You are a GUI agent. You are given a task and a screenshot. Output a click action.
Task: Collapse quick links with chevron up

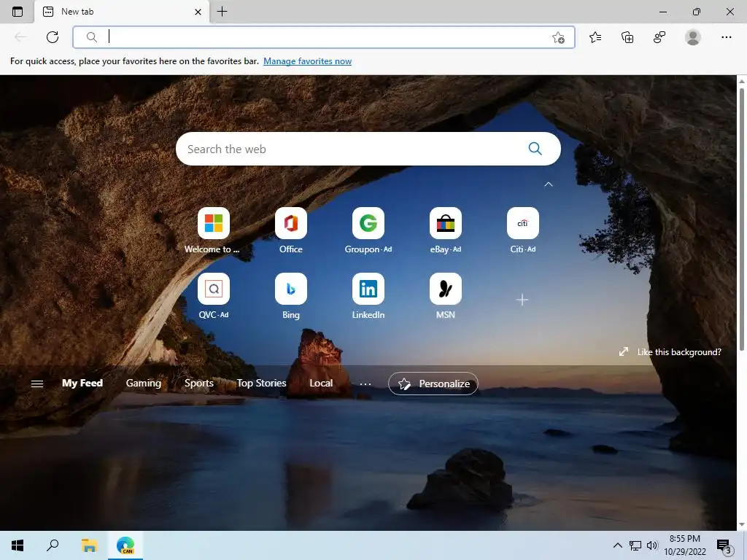pyautogui.click(x=549, y=184)
